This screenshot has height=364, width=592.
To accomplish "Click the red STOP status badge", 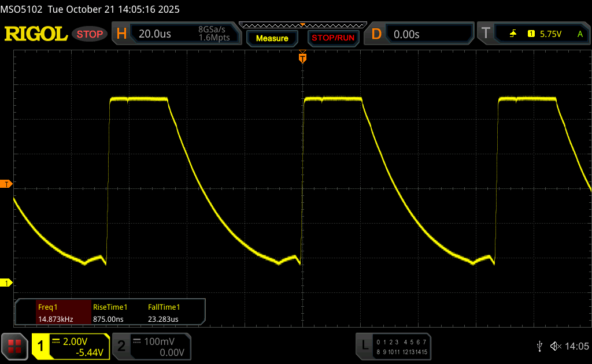I will click(x=90, y=34).
